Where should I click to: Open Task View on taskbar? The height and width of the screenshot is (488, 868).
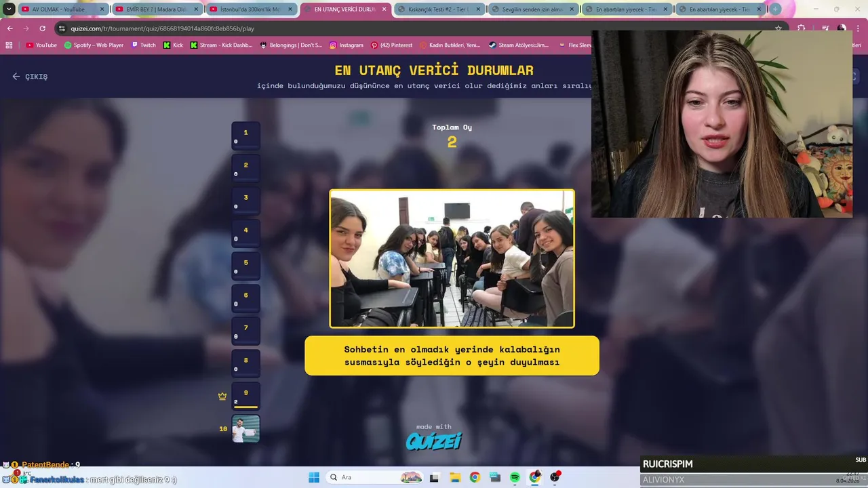(x=434, y=477)
